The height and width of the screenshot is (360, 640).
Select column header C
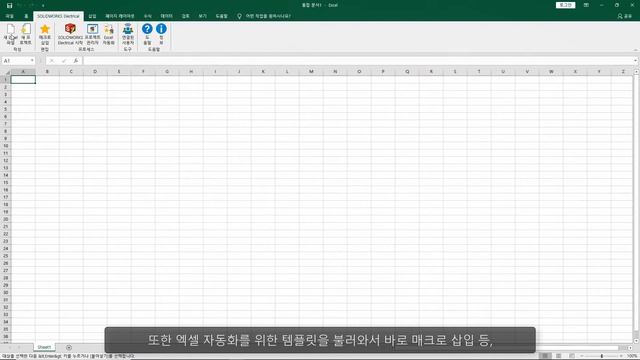tap(71, 71)
